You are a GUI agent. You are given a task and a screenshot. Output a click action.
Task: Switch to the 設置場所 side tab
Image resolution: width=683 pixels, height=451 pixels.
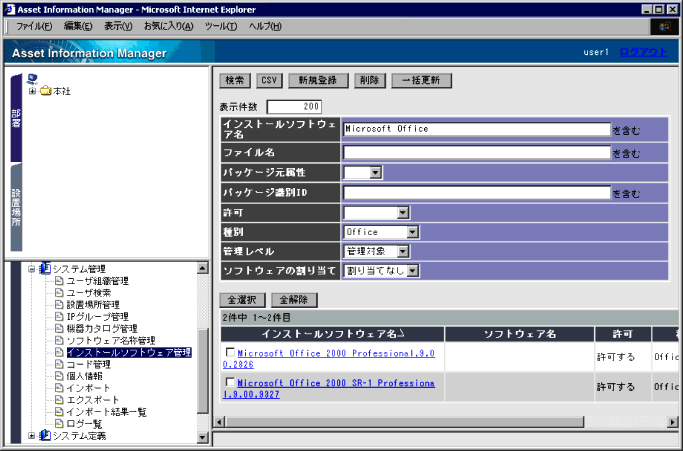(x=16, y=207)
